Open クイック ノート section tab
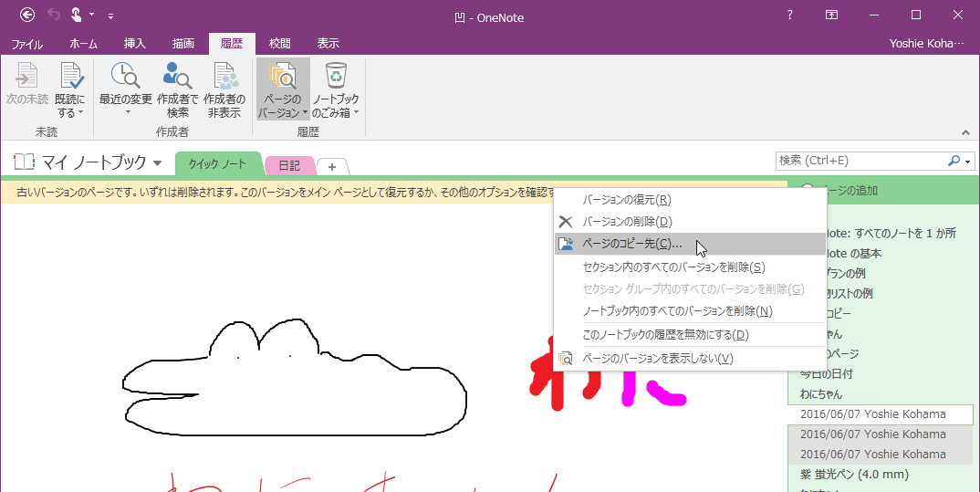The width and height of the screenshot is (980, 492). 217,164
